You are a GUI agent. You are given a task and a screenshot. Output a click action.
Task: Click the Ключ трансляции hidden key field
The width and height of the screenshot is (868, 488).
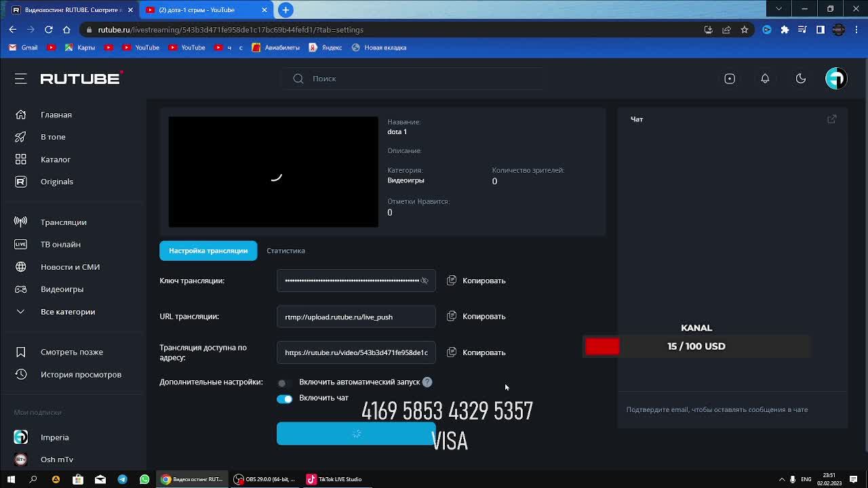coord(356,281)
